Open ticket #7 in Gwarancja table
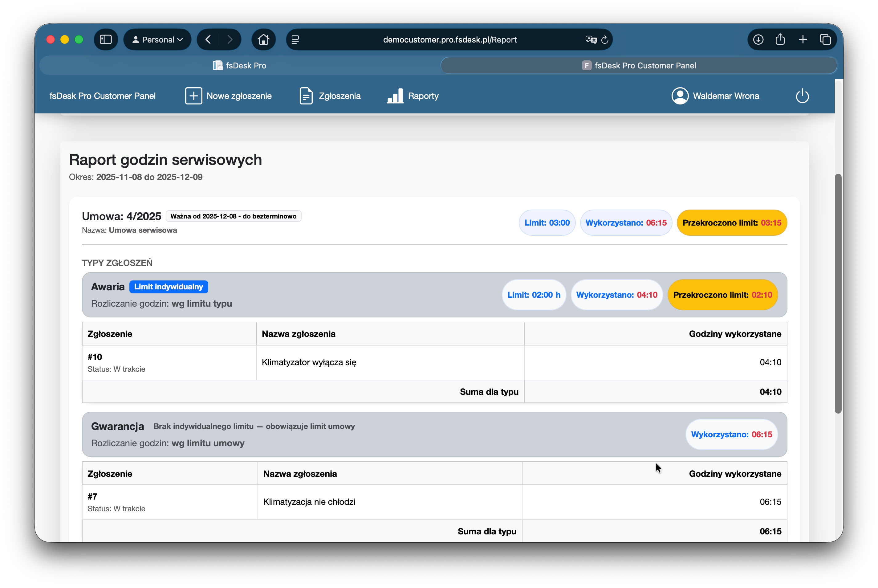 pos(92,496)
